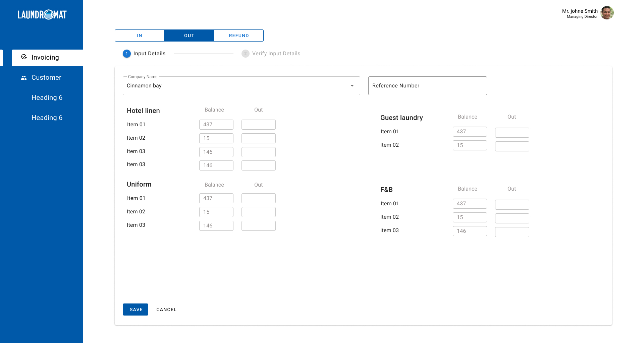Open the user profile avatar picture
Viewport: 644px width, 343px height.
tap(607, 13)
